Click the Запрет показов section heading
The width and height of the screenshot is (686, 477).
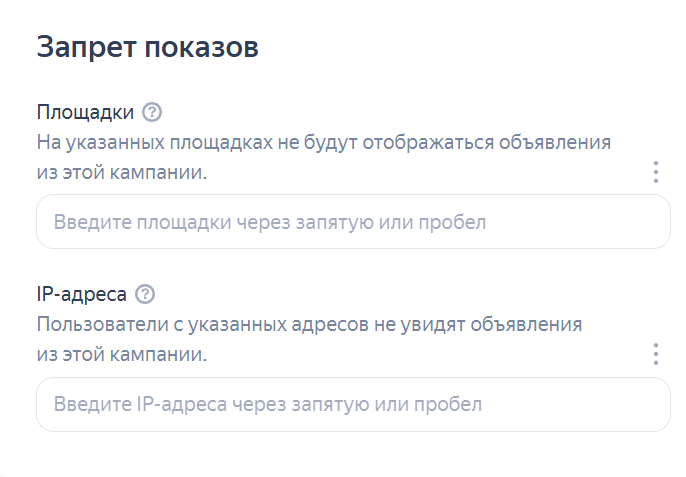[147, 47]
